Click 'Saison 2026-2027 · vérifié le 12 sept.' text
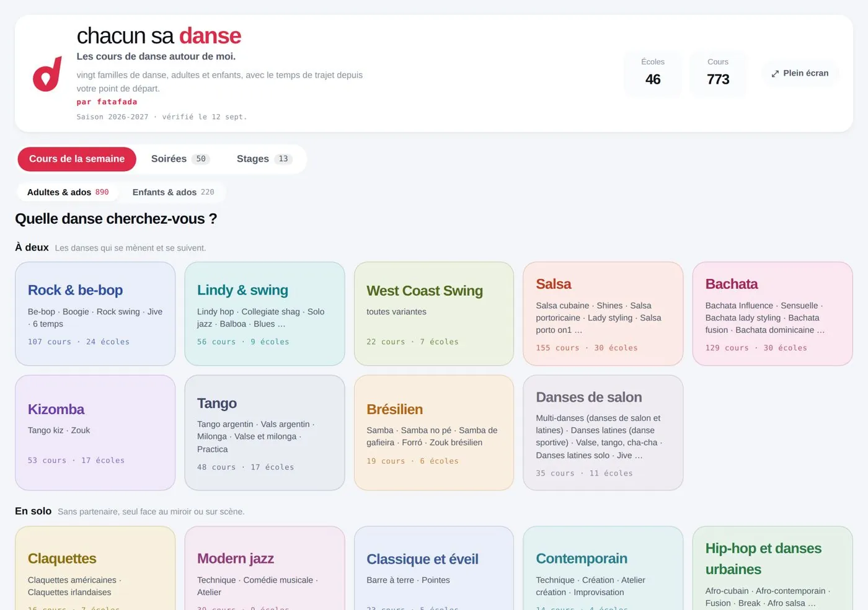Viewport: 868px width, 610px height. coord(162,117)
